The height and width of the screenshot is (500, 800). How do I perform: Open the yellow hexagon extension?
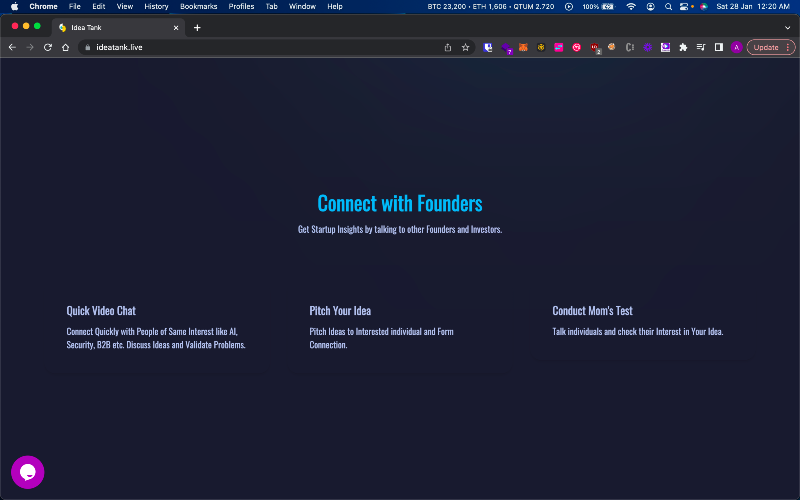pyautogui.click(x=541, y=47)
